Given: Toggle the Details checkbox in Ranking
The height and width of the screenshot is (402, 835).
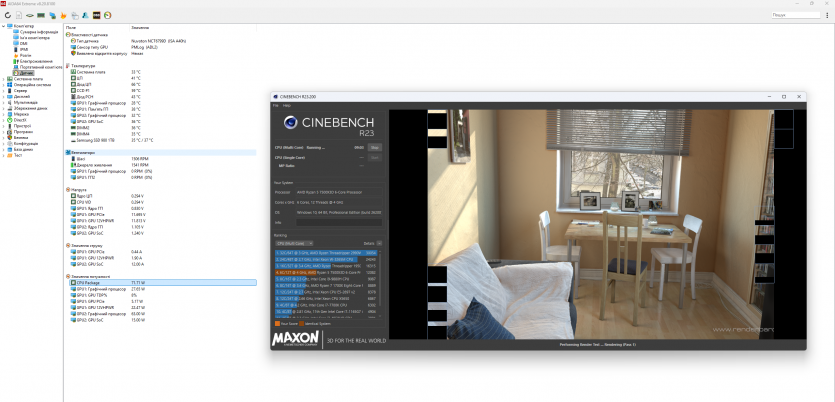Looking at the screenshot, I should point(377,243).
